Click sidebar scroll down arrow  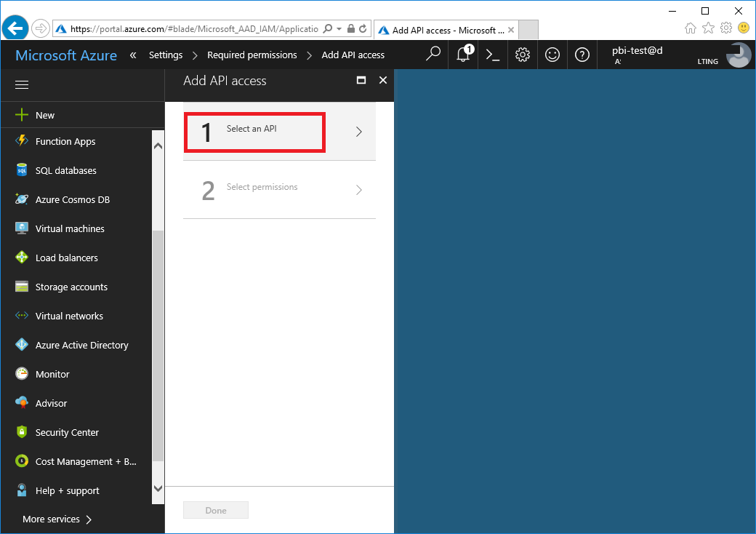pyautogui.click(x=158, y=488)
